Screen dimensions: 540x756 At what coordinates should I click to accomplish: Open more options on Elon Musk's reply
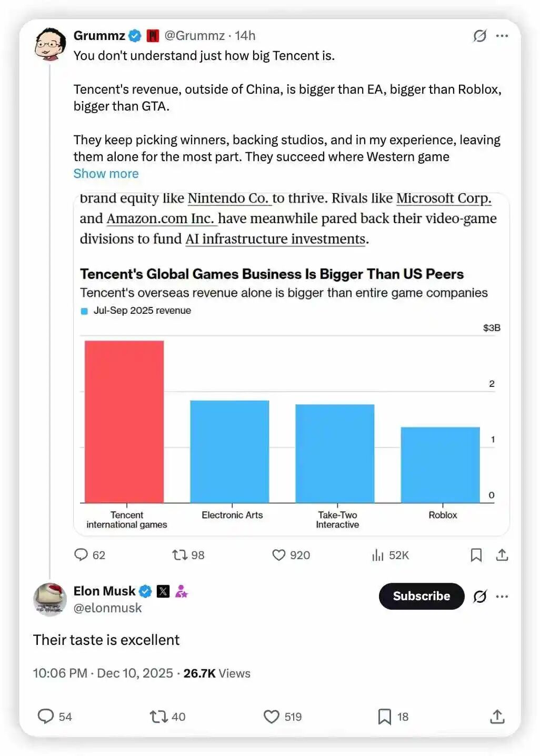[502, 596]
